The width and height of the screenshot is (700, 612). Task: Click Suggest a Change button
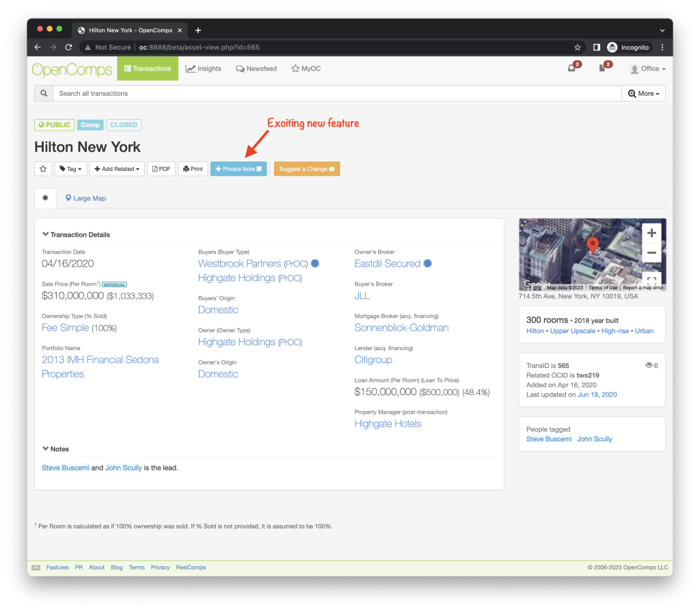[307, 169]
